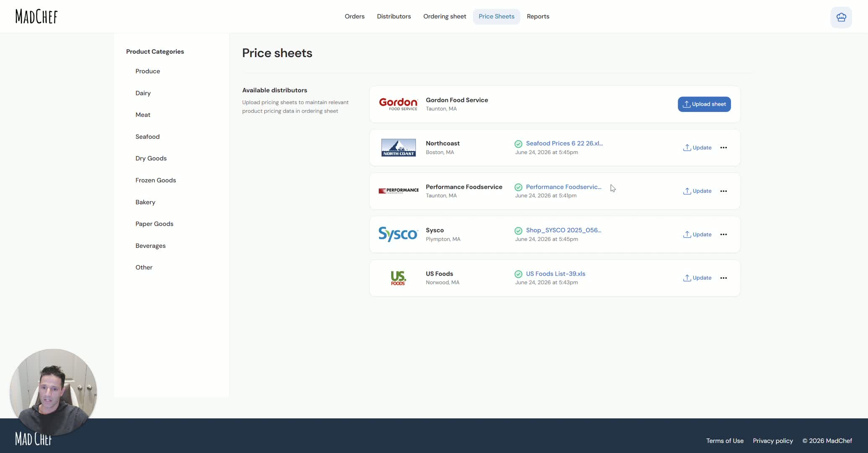The image size is (868, 453).
Task: Select the Dry Goods category
Action: tap(151, 159)
